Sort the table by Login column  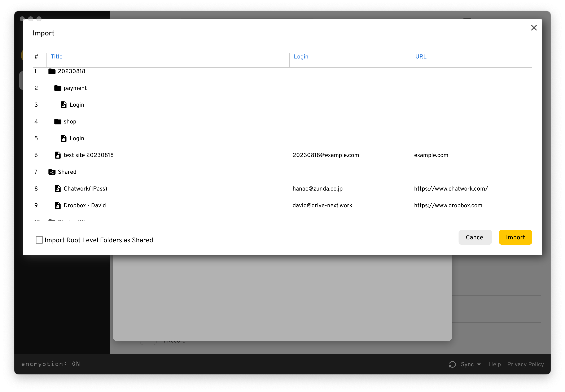click(x=301, y=56)
